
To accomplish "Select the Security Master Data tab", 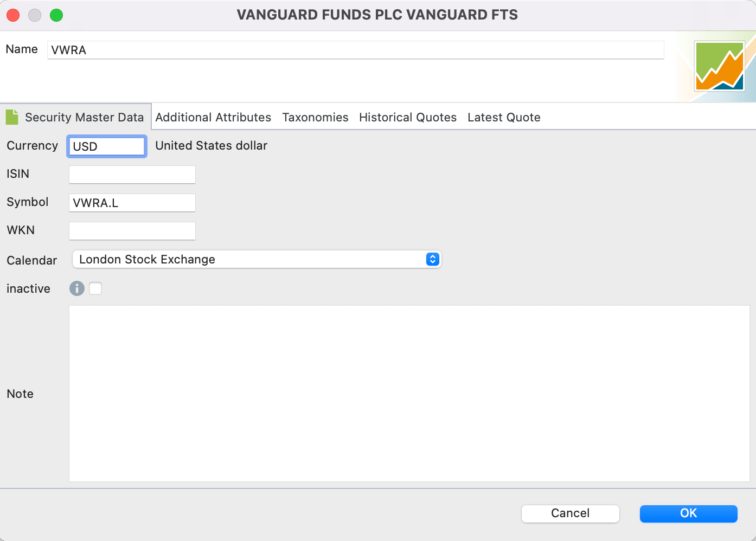I will (84, 117).
